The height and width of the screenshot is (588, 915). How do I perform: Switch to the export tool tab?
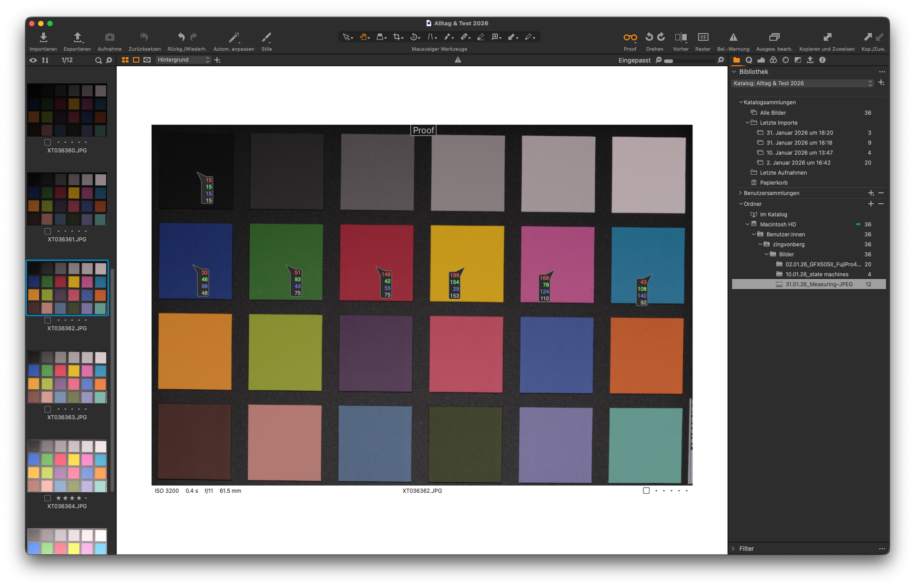810,60
